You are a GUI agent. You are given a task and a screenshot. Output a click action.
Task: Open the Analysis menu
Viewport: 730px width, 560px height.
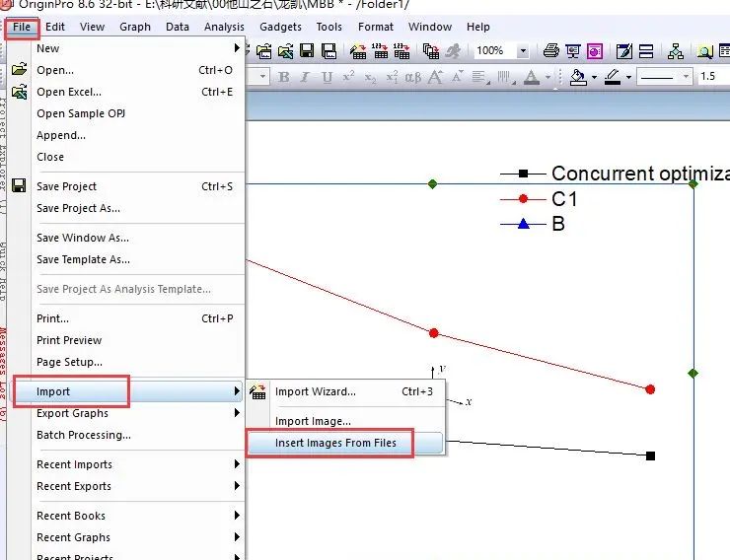pyautogui.click(x=224, y=27)
